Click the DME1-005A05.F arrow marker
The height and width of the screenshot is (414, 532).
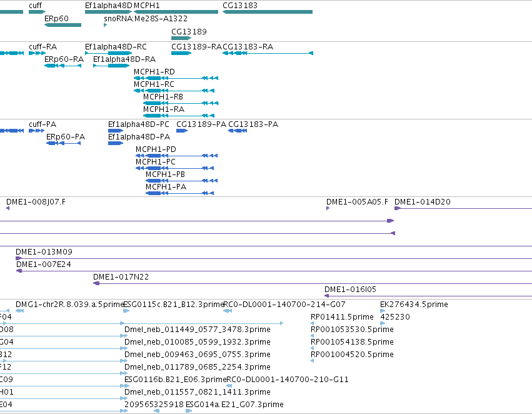[x=328, y=208]
